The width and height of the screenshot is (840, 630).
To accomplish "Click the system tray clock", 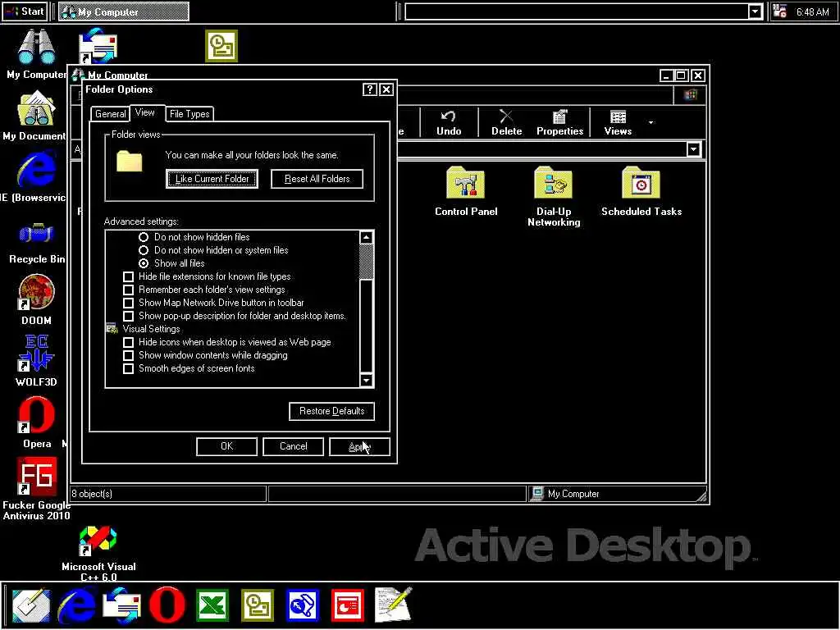I will pos(812,11).
